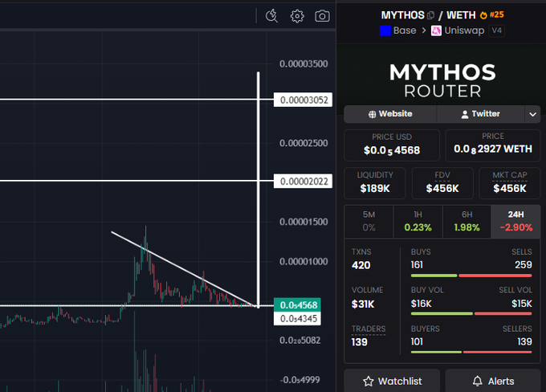The width and height of the screenshot is (546, 392).
Task: Click the MYTHOS token name in header
Action: pos(402,15)
